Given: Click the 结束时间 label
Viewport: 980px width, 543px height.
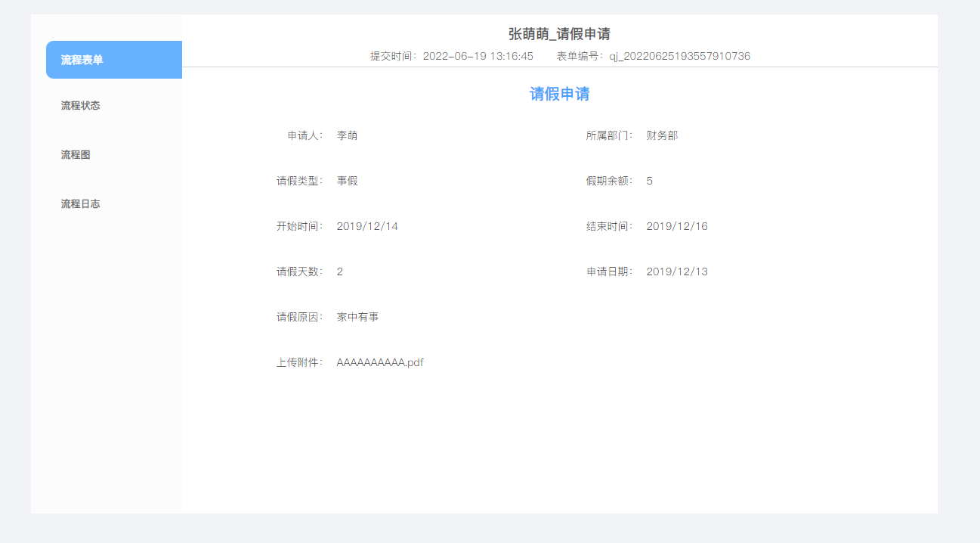Looking at the screenshot, I should click(610, 226).
